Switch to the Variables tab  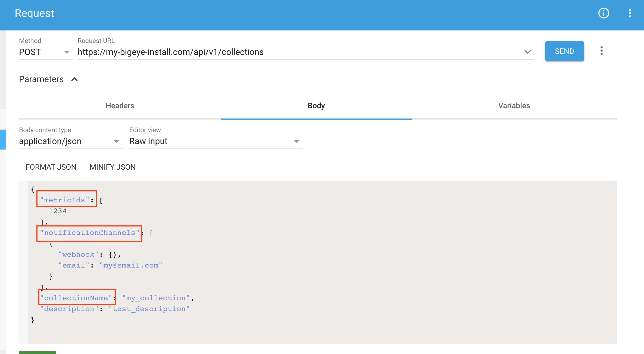click(x=514, y=105)
